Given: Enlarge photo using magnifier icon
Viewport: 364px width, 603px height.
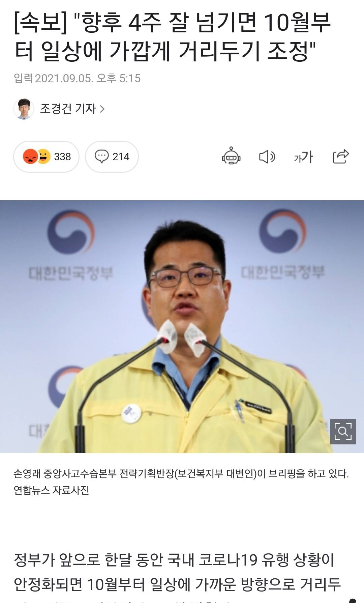Looking at the screenshot, I should (343, 432).
